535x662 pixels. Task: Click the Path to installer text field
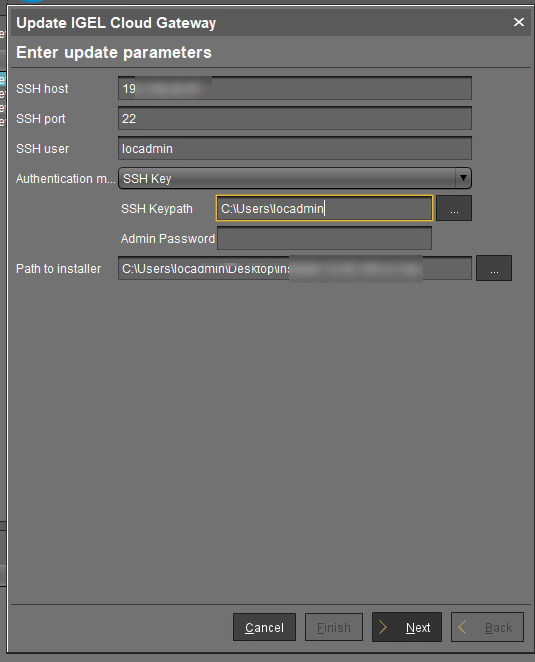pos(295,268)
